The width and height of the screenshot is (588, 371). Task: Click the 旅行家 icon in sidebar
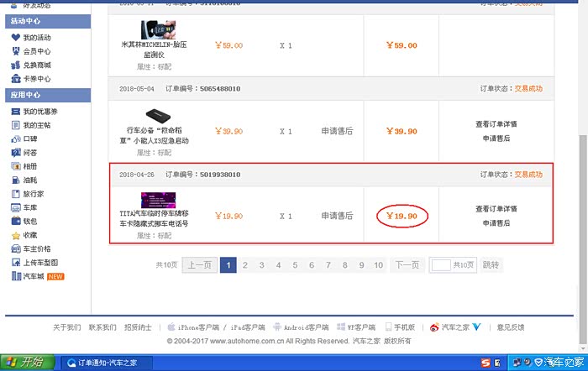coord(16,194)
